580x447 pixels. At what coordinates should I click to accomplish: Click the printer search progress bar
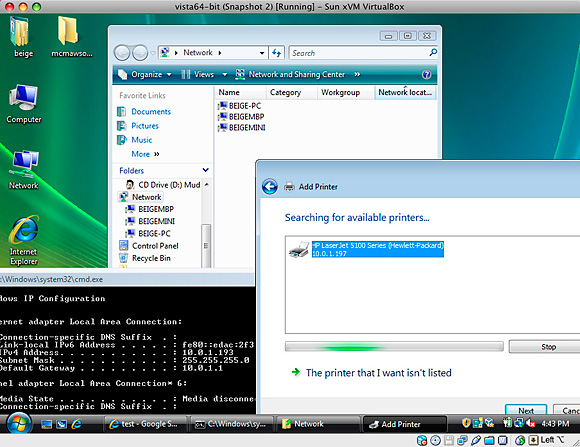394,347
